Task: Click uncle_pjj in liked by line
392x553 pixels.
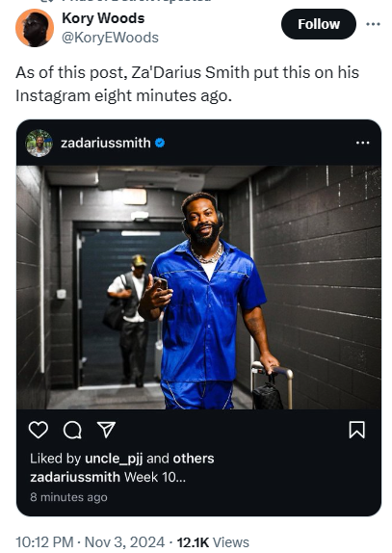Action: (x=114, y=459)
